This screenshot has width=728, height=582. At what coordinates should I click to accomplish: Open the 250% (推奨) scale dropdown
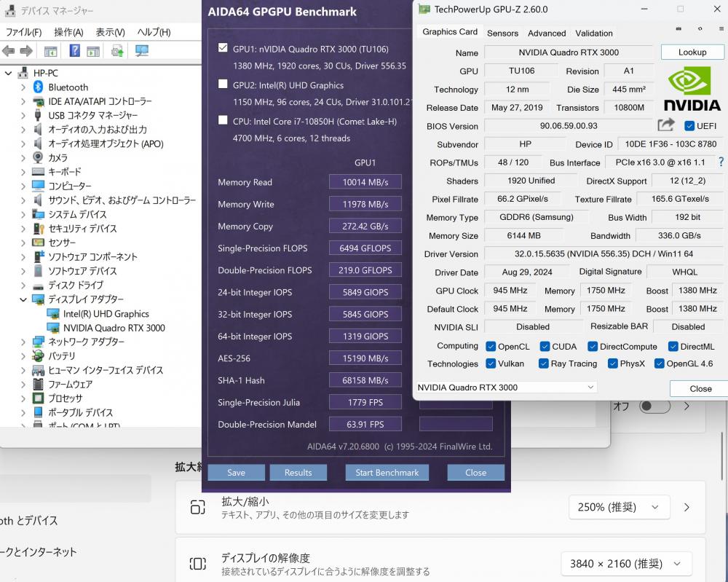[619, 507]
